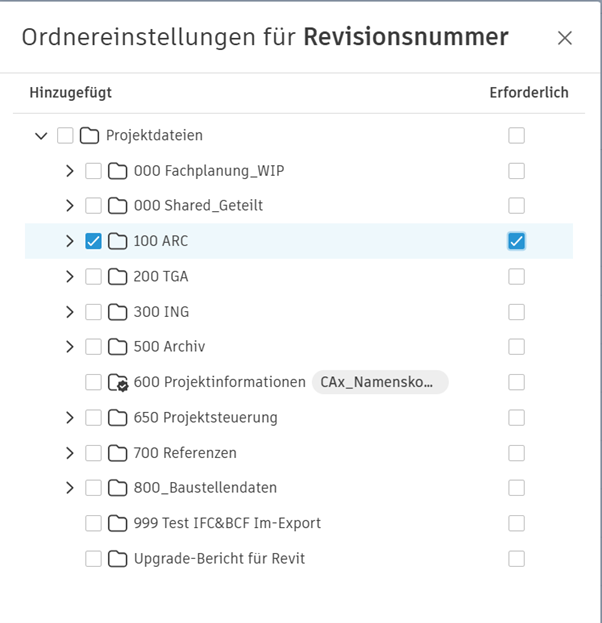The width and height of the screenshot is (602, 623).
Task: Click the 999 Test IFC&BCF folder icon
Action: click(118, 523)
